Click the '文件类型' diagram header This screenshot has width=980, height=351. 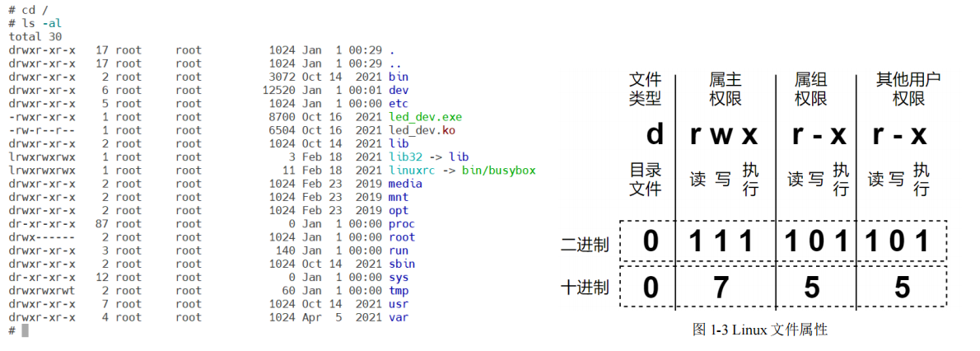pyautogui.click(x=645, y=89)
